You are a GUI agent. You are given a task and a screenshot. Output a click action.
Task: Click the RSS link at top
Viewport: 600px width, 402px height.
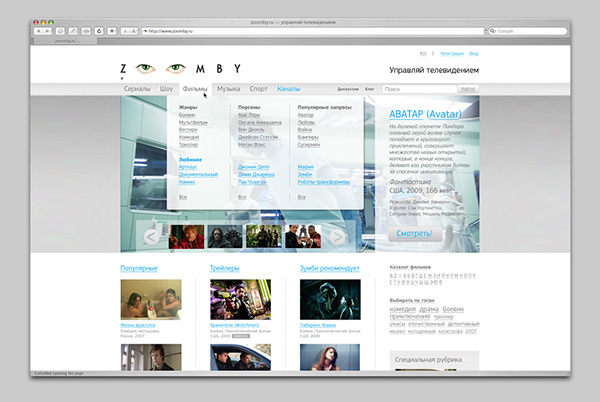click(423, 54)
